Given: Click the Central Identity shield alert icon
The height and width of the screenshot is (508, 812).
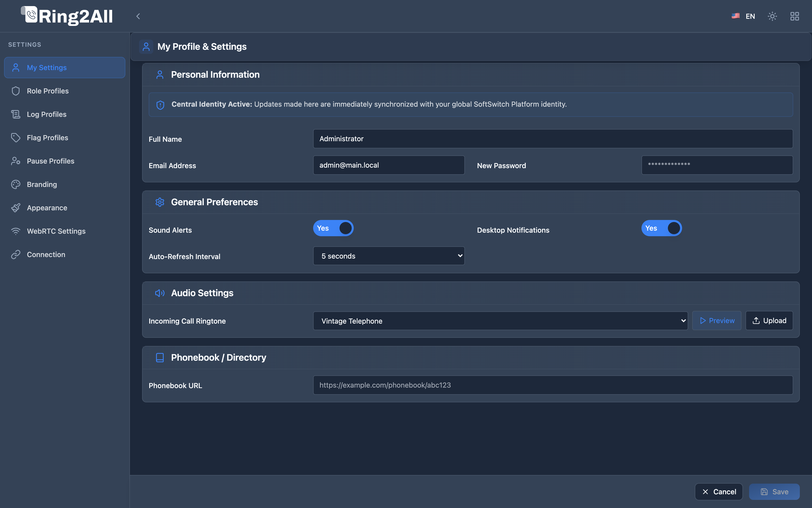Looking at the screenshot, I should coord(160,105).
